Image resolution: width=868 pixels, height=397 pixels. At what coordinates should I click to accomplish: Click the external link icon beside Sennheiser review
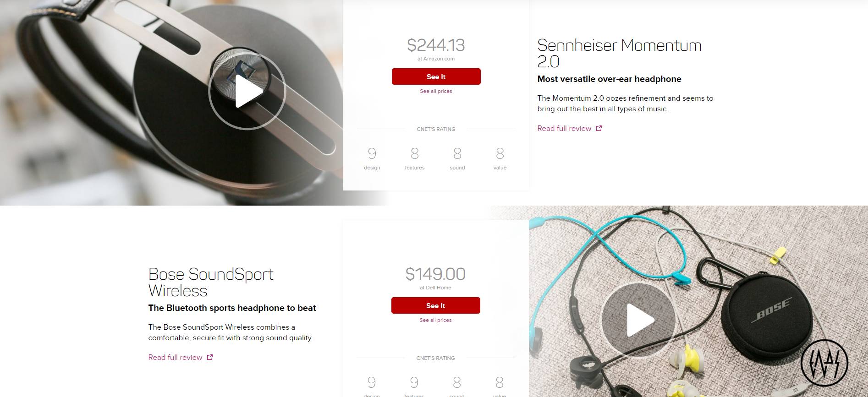(x=599, y=128)
